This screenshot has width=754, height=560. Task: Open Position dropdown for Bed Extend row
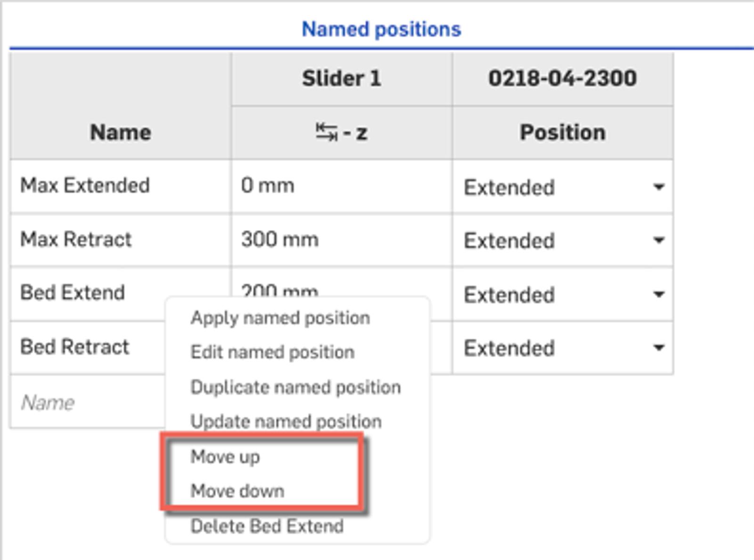click(658, 295)
